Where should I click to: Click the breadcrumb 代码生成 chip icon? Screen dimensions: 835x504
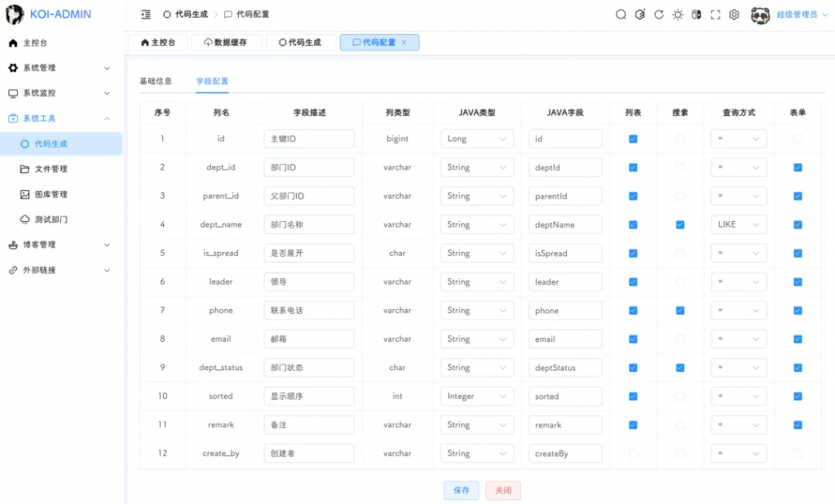point(167,15)
